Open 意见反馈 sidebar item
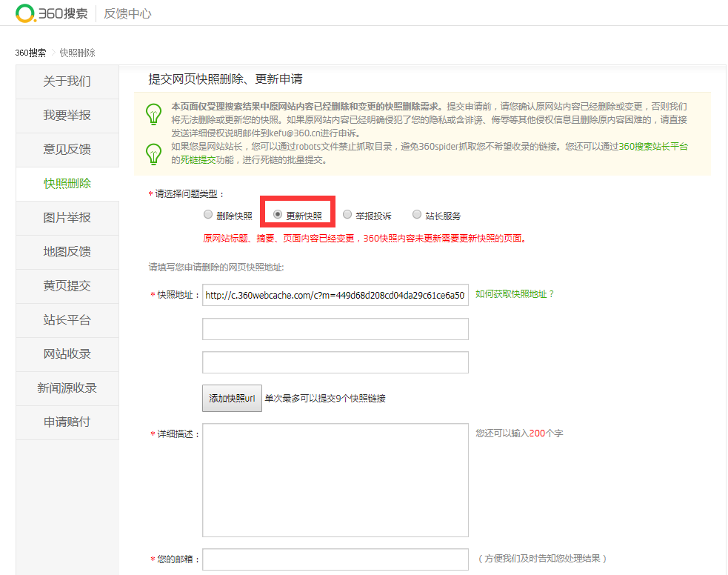Screen dimensions: 728x575 (67, 150)
